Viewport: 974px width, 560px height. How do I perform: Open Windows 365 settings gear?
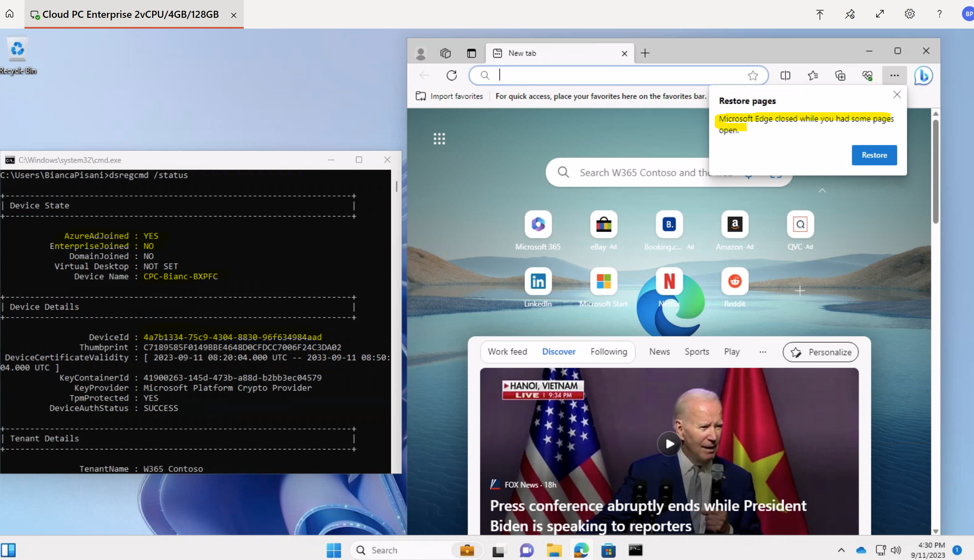pyautogui.click(x=909, y=14)
